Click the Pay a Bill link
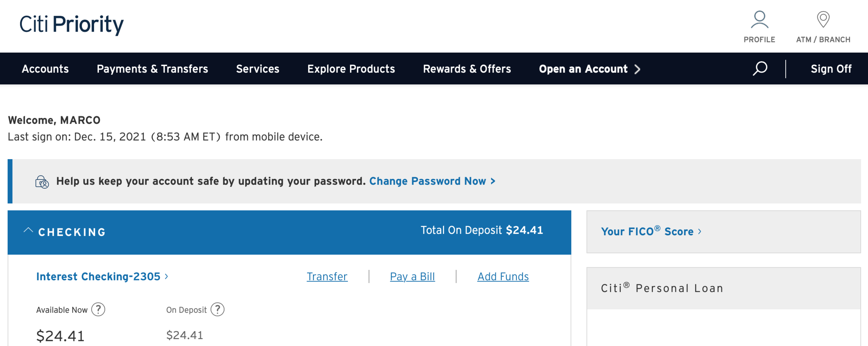 coord(412,277)
